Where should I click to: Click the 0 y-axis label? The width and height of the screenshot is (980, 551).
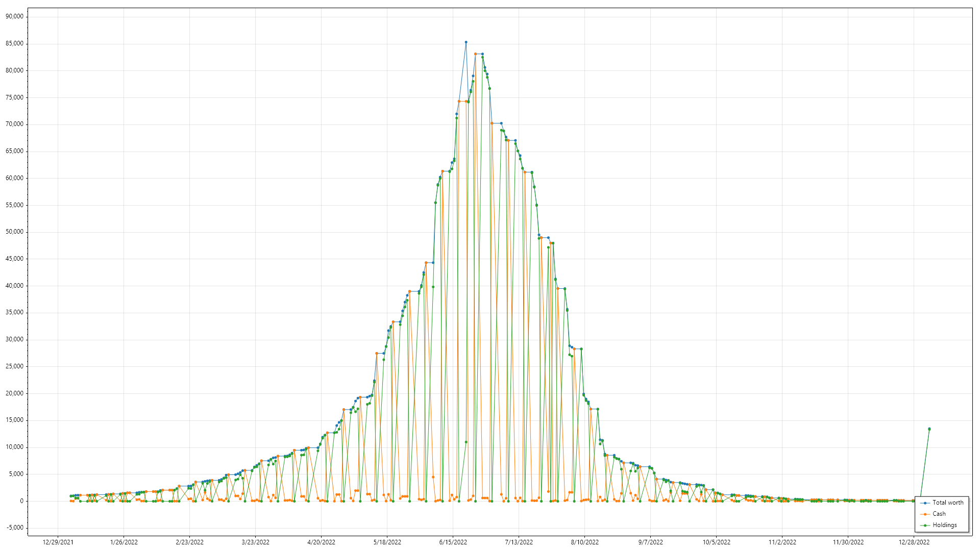coord(21,501)
